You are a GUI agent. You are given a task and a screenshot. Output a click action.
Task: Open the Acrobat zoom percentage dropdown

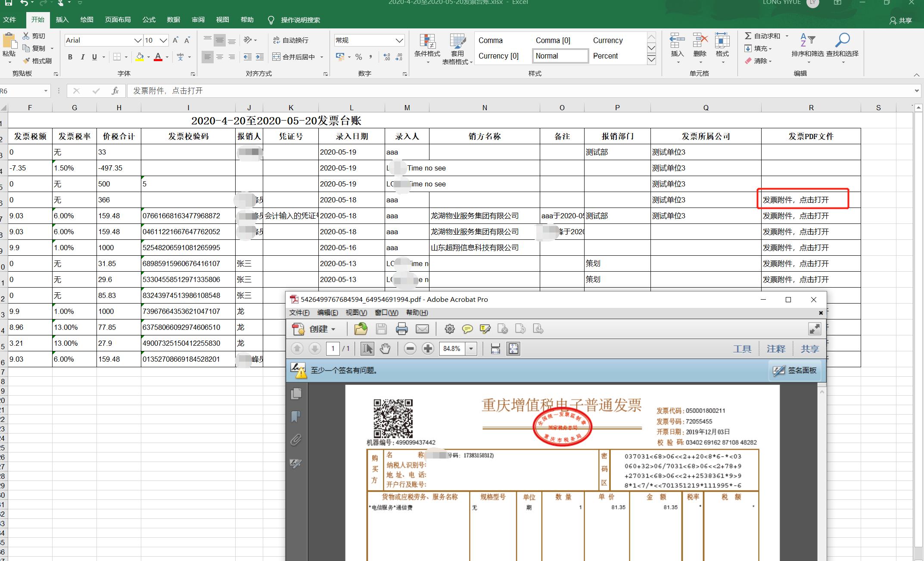coord(472,349)
